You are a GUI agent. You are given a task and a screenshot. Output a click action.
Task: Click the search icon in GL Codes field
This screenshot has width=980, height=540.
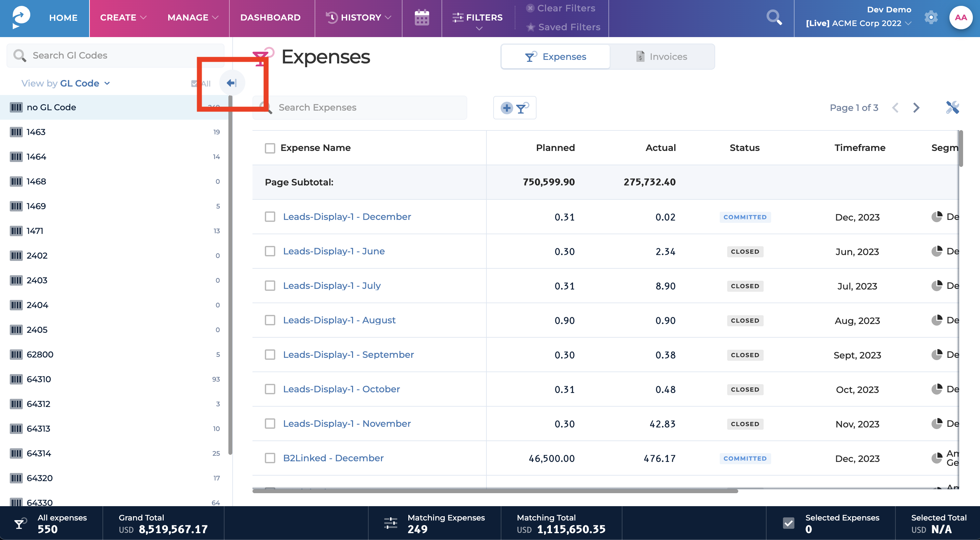(x=20, y=56)
